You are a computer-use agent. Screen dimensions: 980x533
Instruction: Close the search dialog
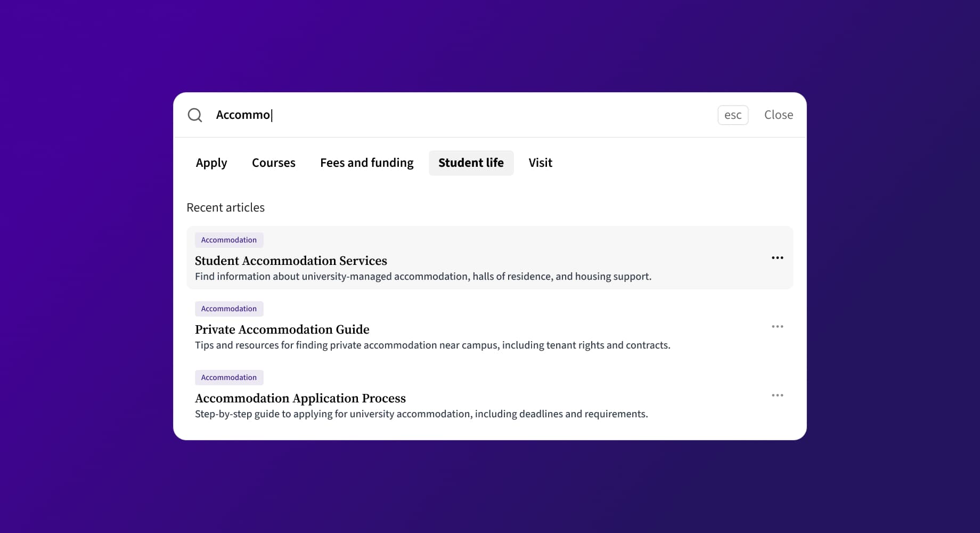[x=778, y=115]
